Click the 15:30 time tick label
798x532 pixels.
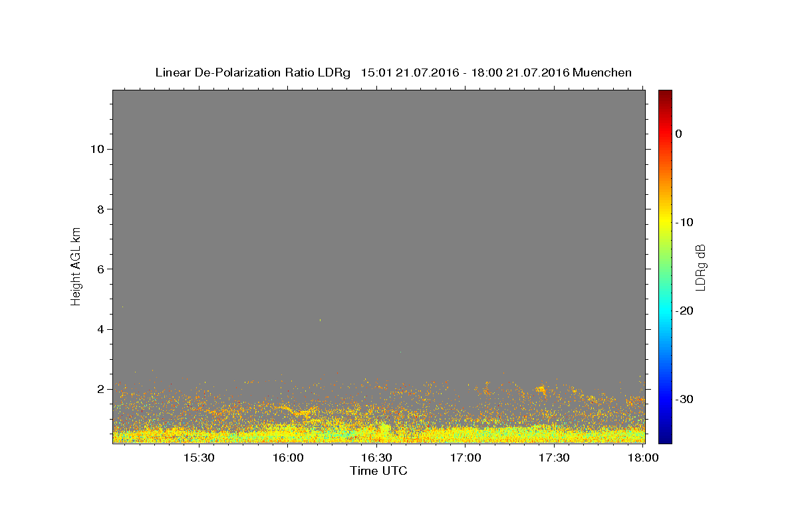click(198, 458)
